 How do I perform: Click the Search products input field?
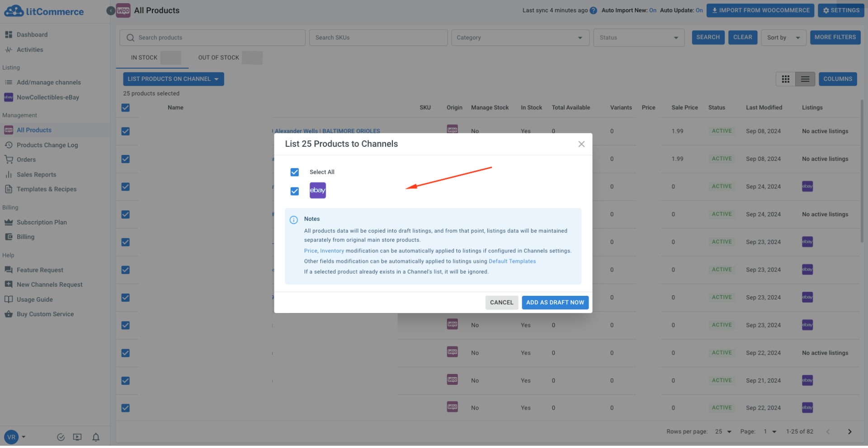point(212,37)
